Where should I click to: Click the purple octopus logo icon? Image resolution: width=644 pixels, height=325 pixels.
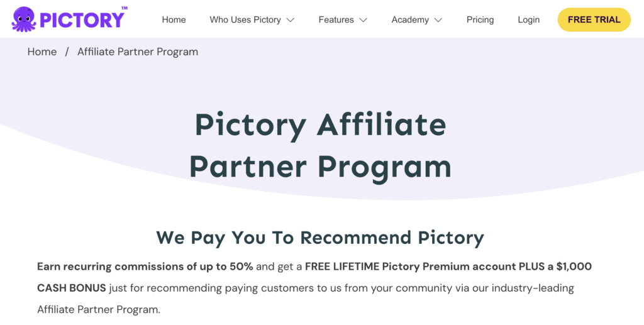pos(24,19)
